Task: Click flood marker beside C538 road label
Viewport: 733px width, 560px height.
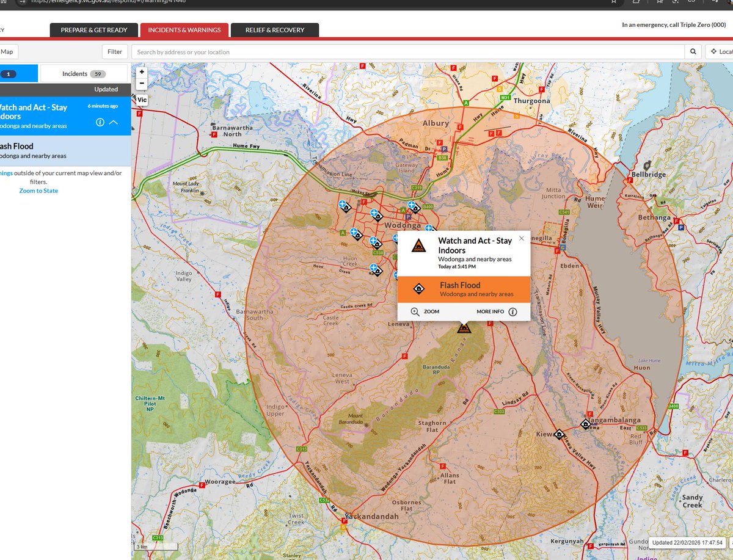Action: [377, 244]
